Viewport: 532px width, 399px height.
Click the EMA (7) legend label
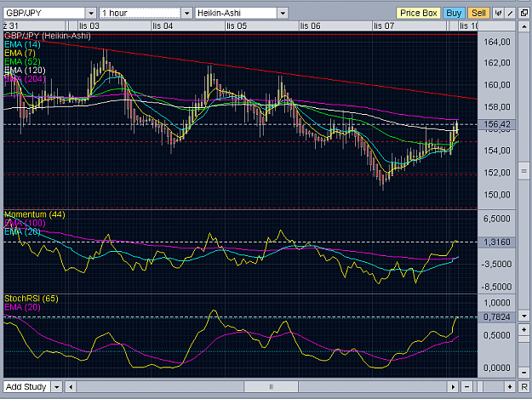(x=20, y=54)
